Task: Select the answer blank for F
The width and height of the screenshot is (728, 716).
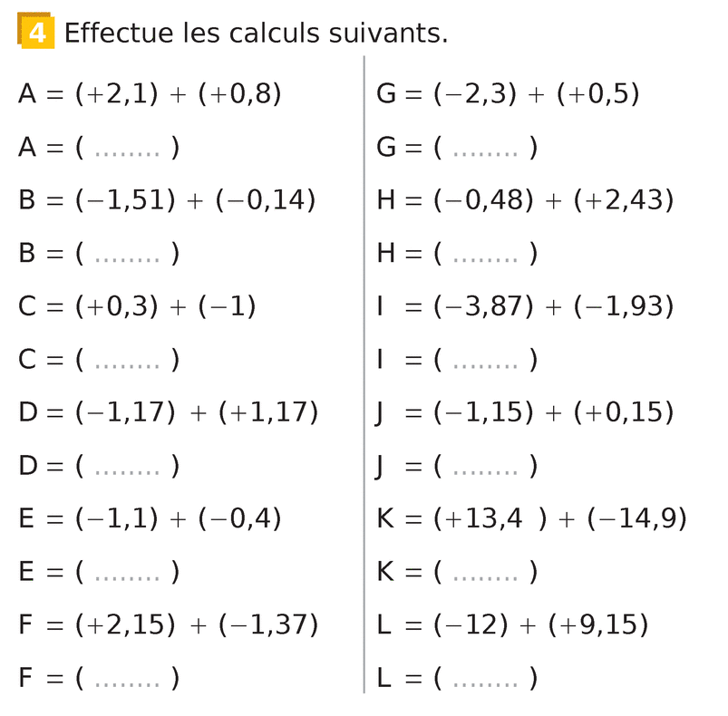Action: point(127,679)
